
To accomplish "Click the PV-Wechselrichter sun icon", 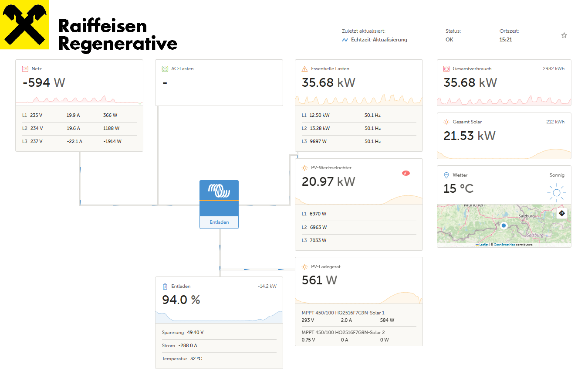I will 304,168.
